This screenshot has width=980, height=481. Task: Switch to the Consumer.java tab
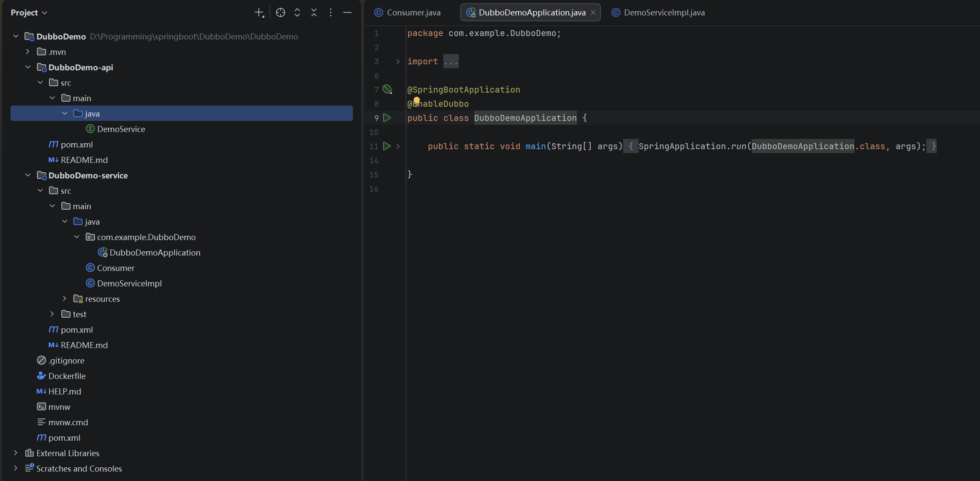(x=413, y=13)
